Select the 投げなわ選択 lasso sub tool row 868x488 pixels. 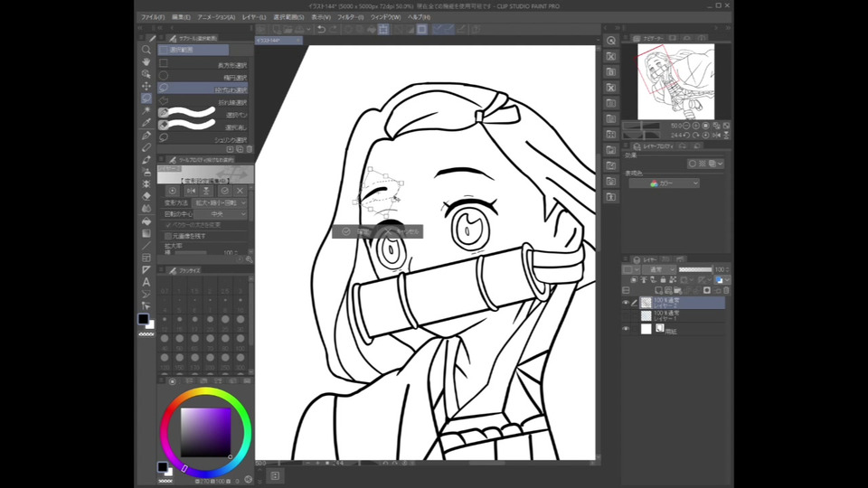click(203, 89)
